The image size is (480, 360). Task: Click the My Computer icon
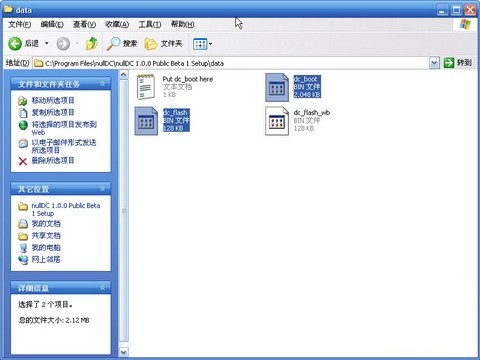23,248
